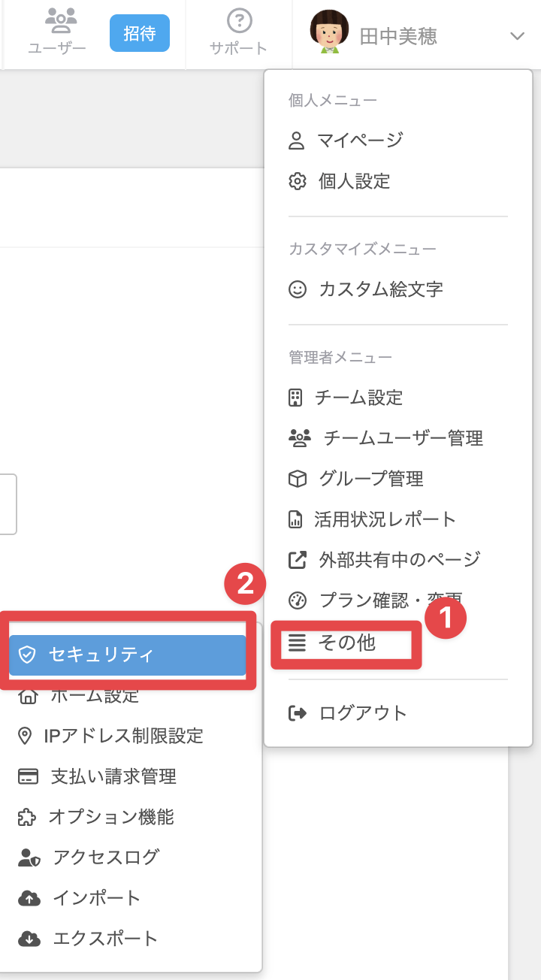
Task: Open IPアドレス制限設定 submenu item
Action: pos(123,736)
